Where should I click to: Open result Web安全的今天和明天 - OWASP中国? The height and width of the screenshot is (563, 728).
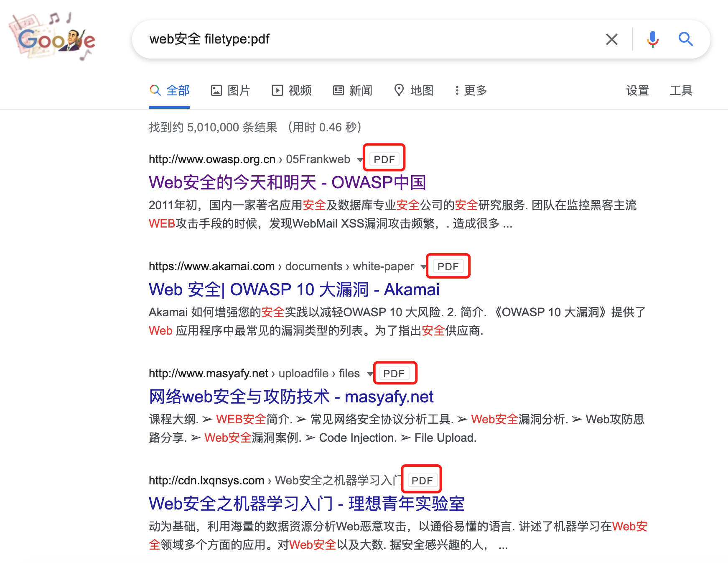click(x=287, y=182)
